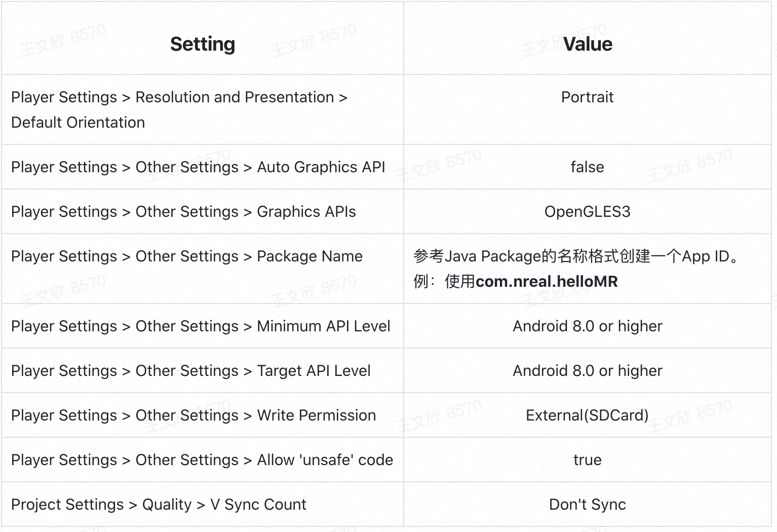Click the Setting column header
The width and height of the screenshot is (777, 532).
click(x=203, y=44)
